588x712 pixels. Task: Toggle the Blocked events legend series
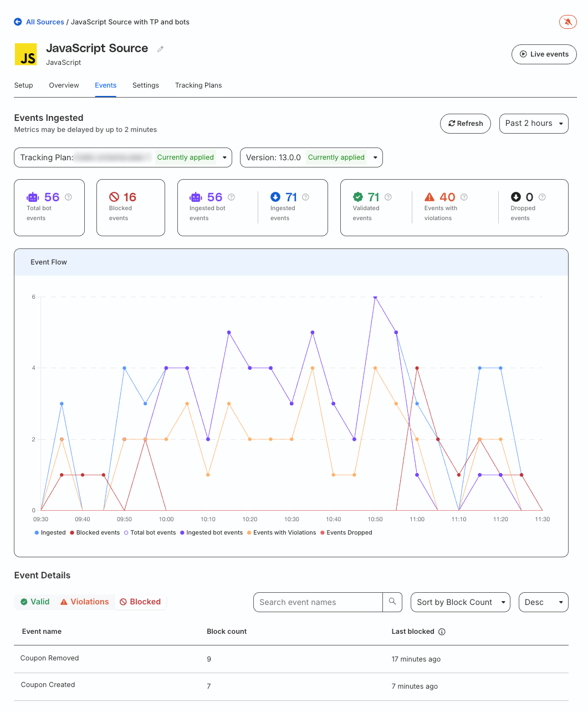tap(95, 533)
